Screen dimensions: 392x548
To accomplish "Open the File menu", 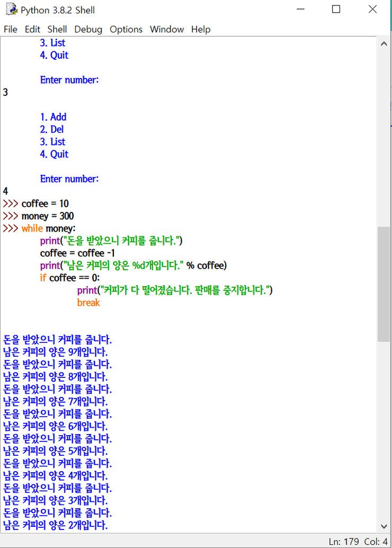I will coord(11,29).
